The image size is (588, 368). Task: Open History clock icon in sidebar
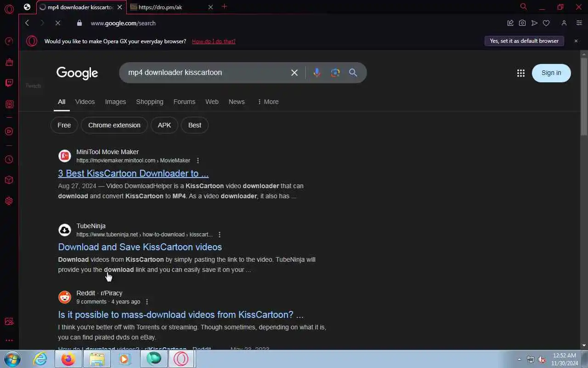click(9, 160)
